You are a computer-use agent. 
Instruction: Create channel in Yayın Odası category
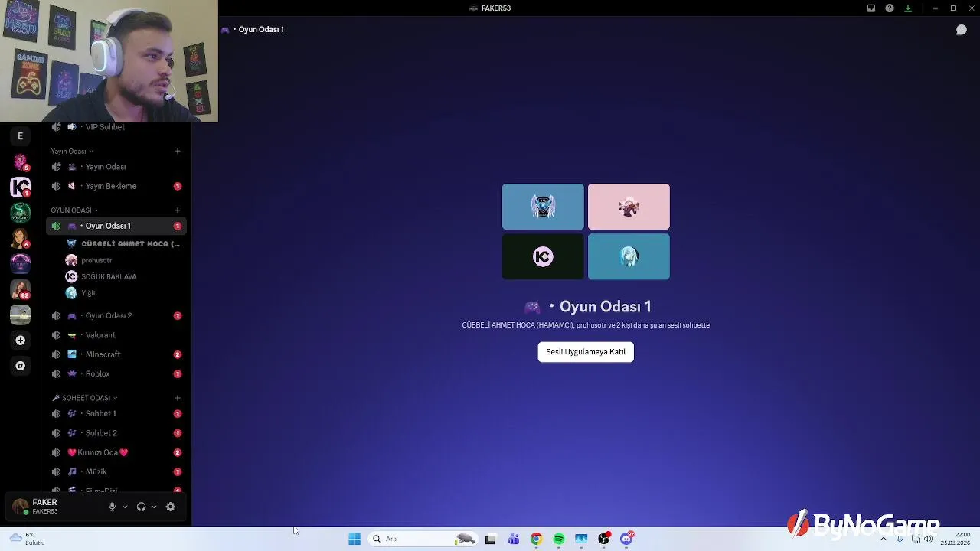point(178,151)
